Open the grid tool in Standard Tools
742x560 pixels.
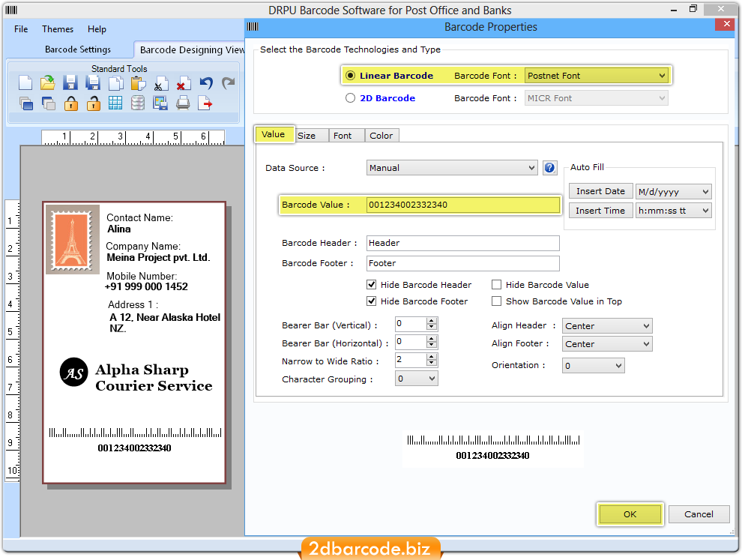(116, 103)
